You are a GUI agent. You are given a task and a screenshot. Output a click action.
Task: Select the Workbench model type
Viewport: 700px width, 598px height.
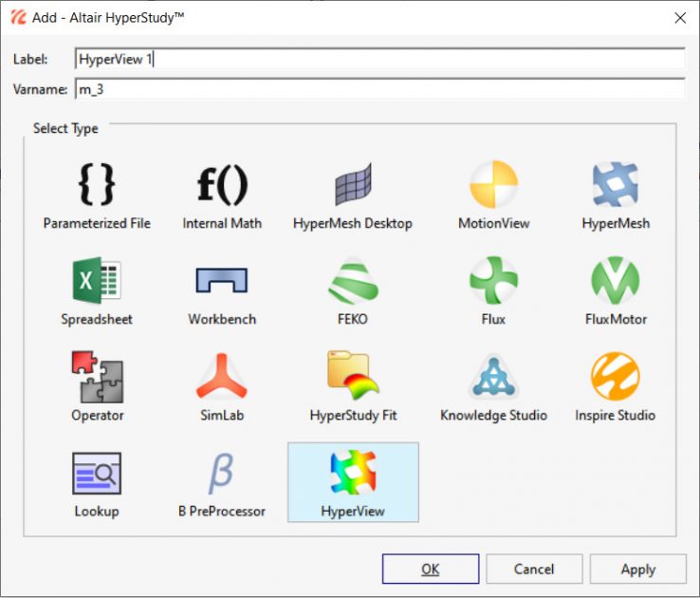[222, 282]
